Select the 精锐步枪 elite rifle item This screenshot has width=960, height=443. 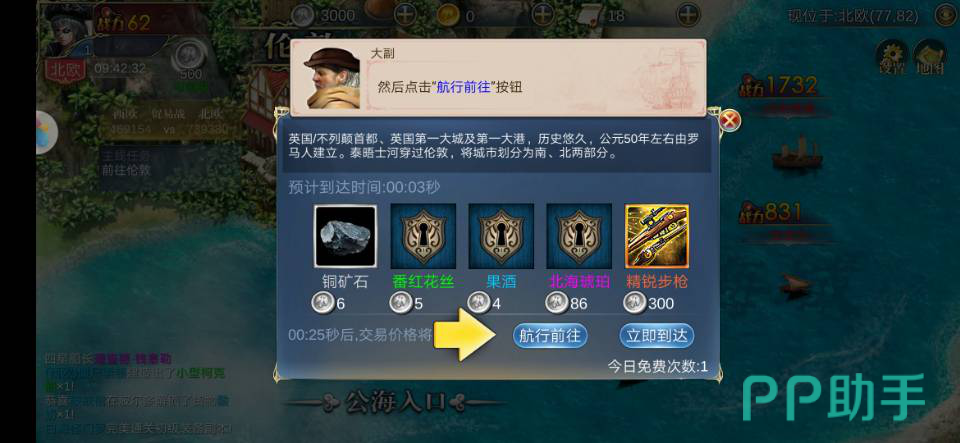pyautogui.click(x=657, y=236)
